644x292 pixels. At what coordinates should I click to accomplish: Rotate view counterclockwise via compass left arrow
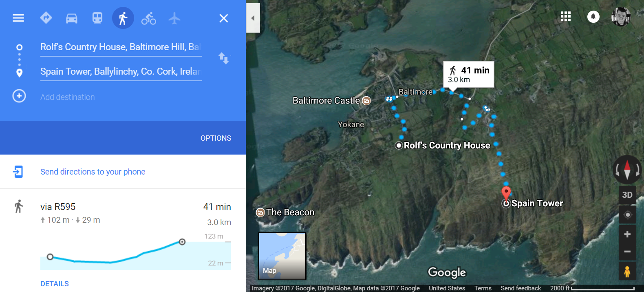pos(618,170)
